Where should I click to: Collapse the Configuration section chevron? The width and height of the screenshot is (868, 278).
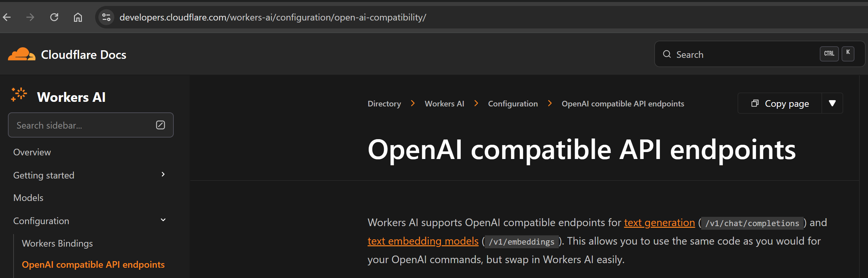pyautogui.click(x=163, y=220)
